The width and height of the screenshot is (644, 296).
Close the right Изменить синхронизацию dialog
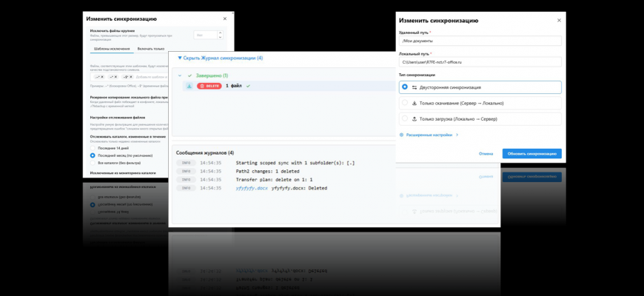coord(559,21)
